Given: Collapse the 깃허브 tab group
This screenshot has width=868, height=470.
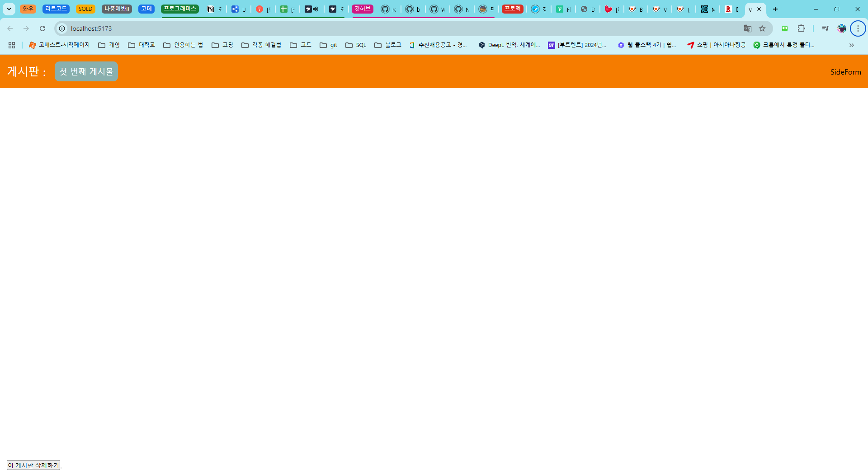Looking at the screenshot, I should (x=363, y=9).
